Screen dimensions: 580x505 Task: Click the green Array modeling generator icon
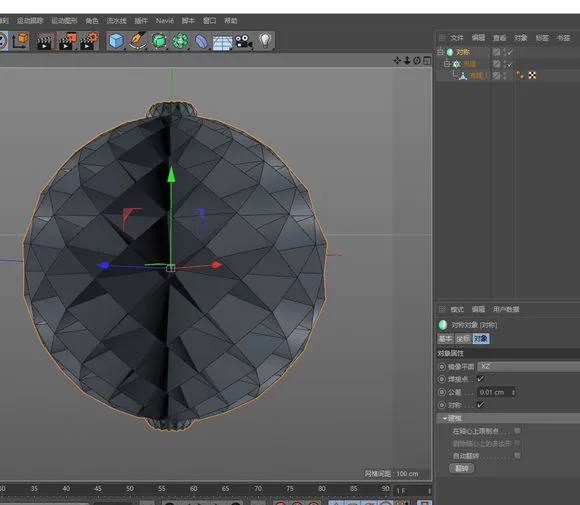[x=180, y=41]
